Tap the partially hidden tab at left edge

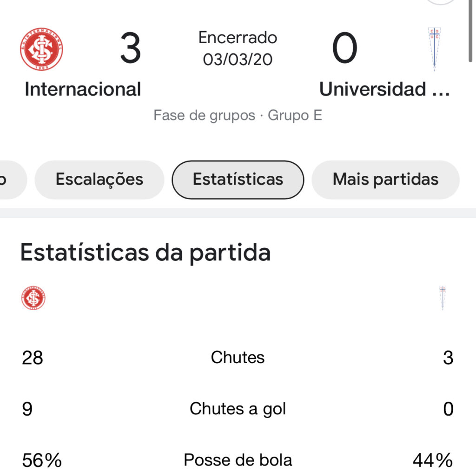12,180
